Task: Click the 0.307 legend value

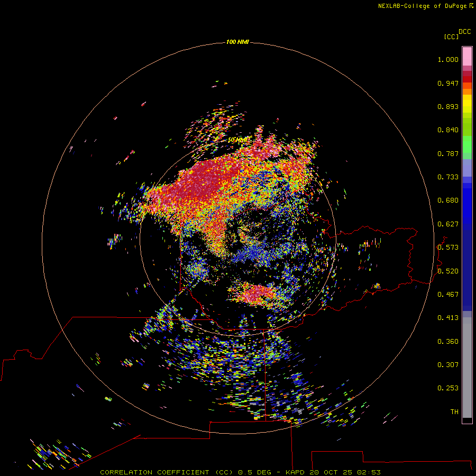Action: 448,365
